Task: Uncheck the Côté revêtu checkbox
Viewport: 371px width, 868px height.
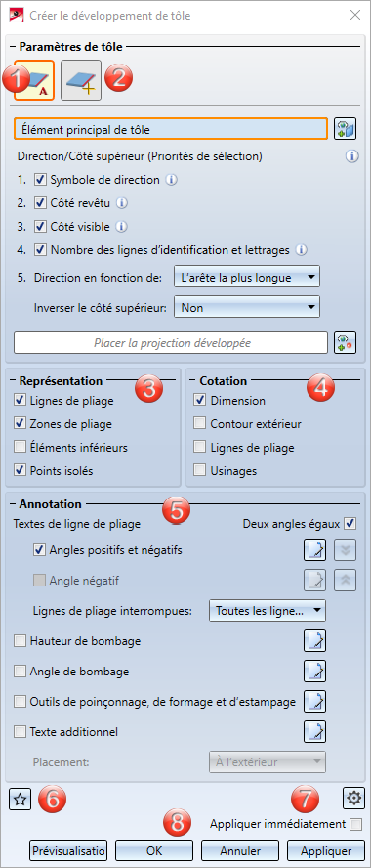Action: tap(40, 203)
